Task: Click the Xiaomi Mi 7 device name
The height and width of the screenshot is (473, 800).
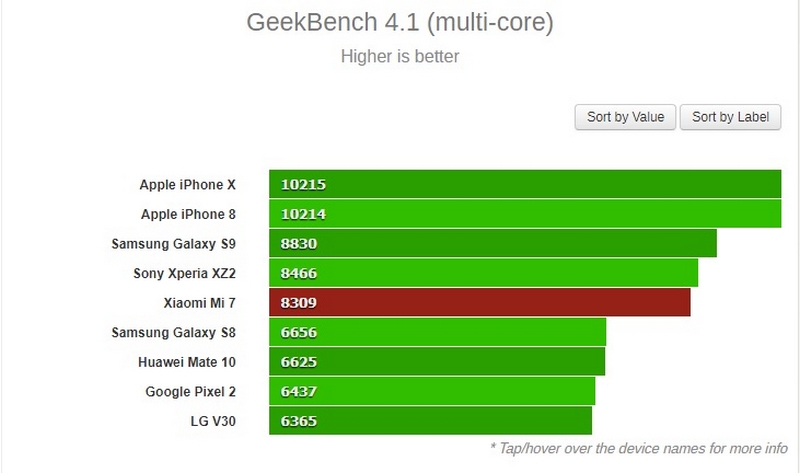Action: (199, 302)
